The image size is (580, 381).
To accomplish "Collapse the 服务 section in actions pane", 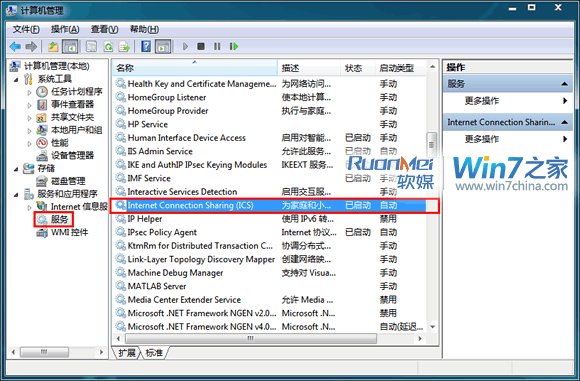I will tap(564, 84).
